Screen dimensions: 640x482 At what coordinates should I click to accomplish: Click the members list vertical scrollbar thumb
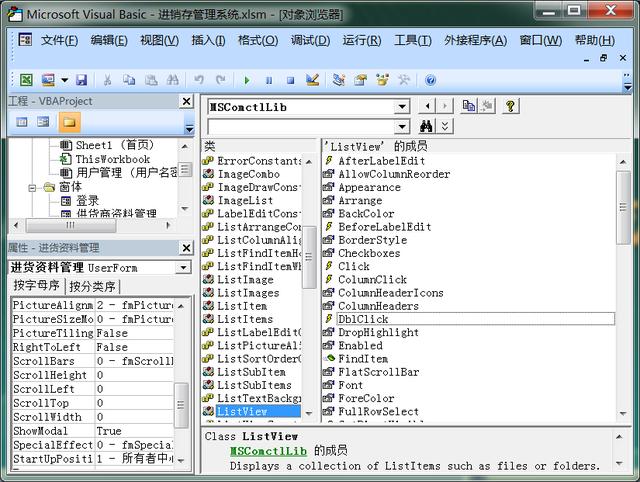623,207
